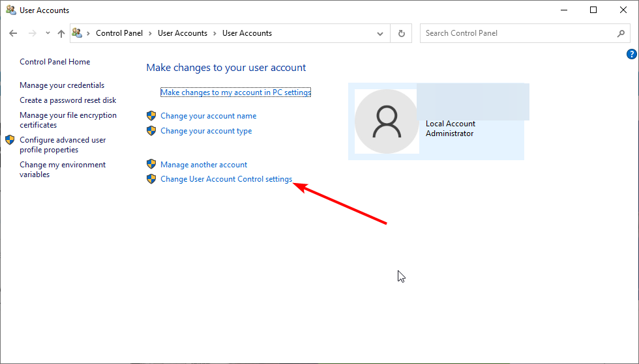Click shield icon beside Configure advanced user profile
This screenshot has width=639, height=364.
[x=10, y=139]
